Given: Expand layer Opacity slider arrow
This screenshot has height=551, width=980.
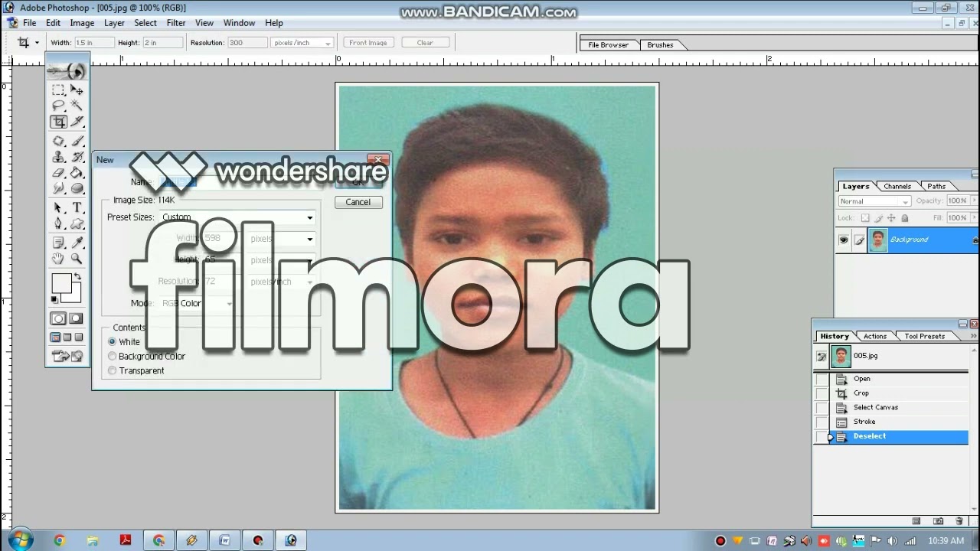Looking at the screenshot, I should tap(972, 201).
